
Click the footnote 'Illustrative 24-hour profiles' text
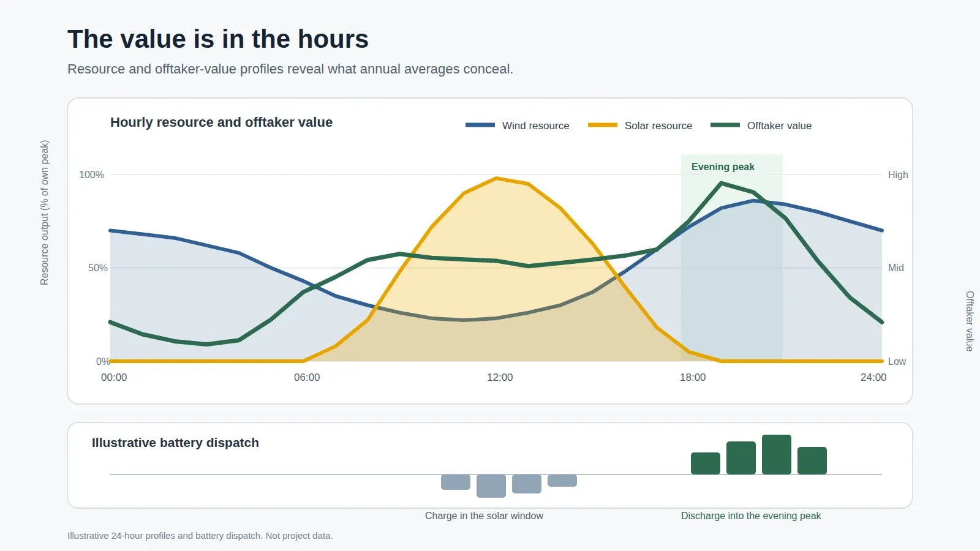(x=200, y=536)
